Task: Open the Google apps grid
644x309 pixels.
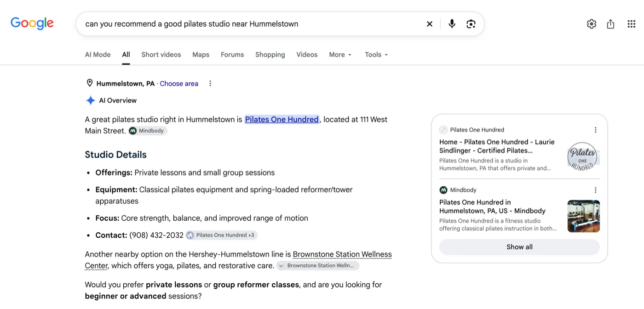Action: coord(632,24)
